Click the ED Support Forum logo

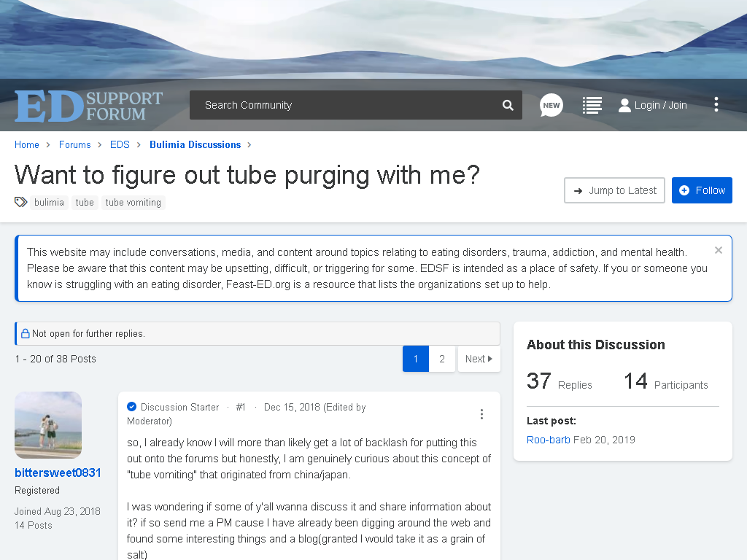(88, 106)
